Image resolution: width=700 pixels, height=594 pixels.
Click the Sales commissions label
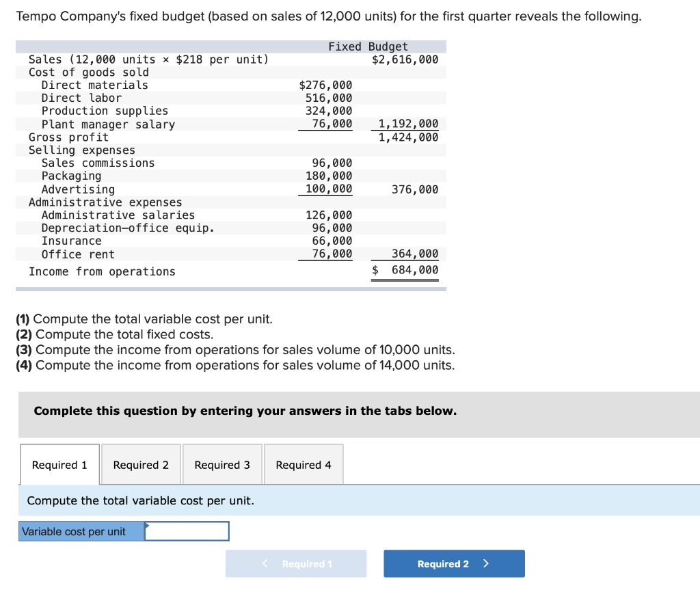pyautogui.click(x=98, y=163)
